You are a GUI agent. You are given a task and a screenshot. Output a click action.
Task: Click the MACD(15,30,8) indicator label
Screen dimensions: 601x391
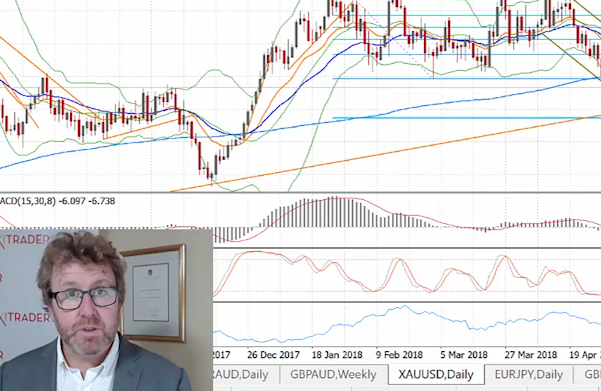pyautogui.click(x=57, y=201)
